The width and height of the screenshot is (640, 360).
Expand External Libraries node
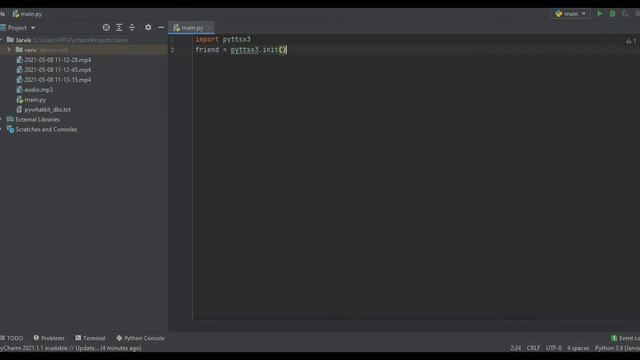click(1, 120)
